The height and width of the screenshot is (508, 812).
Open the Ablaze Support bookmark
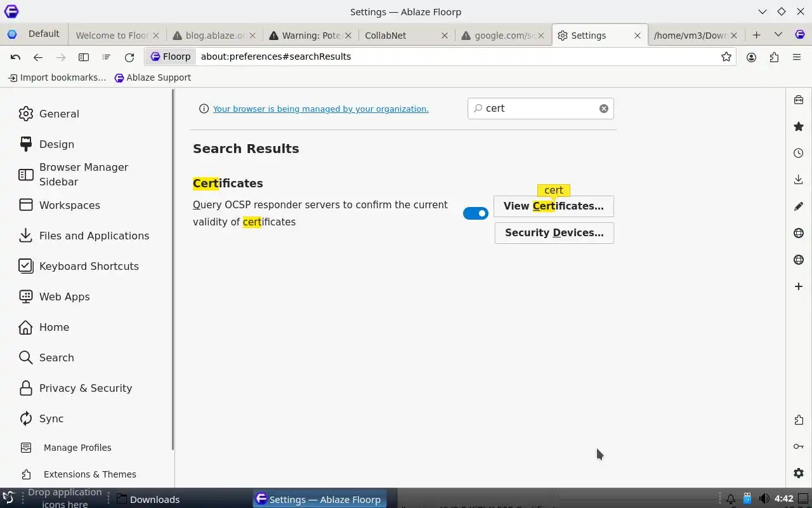[x=152, y=77]
